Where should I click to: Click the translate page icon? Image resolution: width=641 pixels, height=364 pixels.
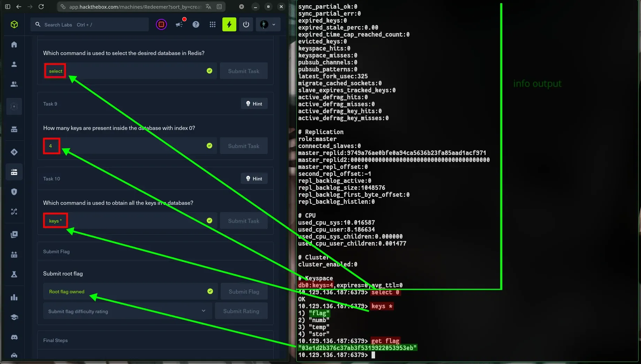208,7
